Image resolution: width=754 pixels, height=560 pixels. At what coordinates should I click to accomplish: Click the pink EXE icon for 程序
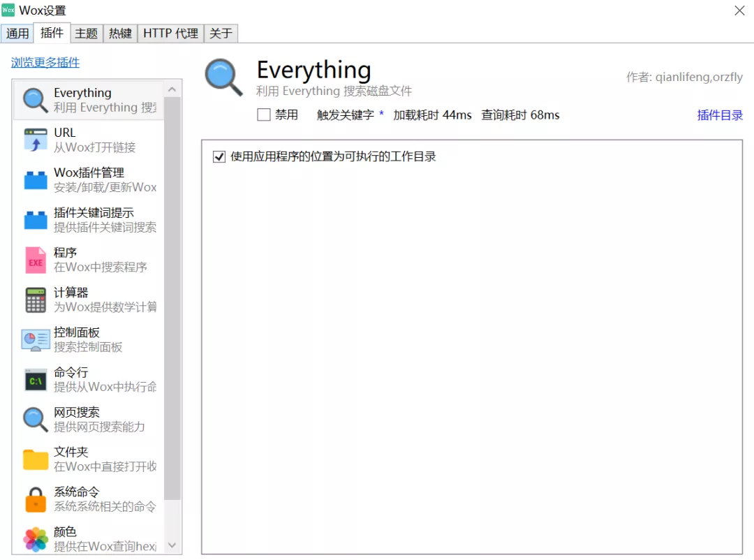tap(36, 260)
